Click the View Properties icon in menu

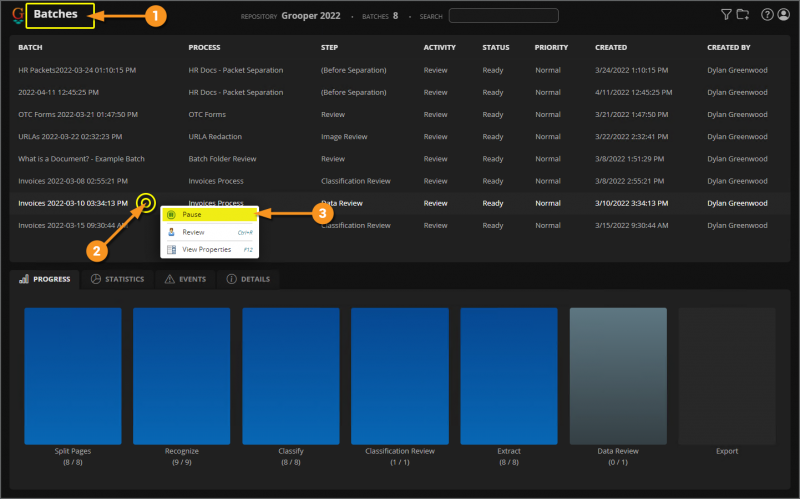pyautogui.click(x=172, y=249)
